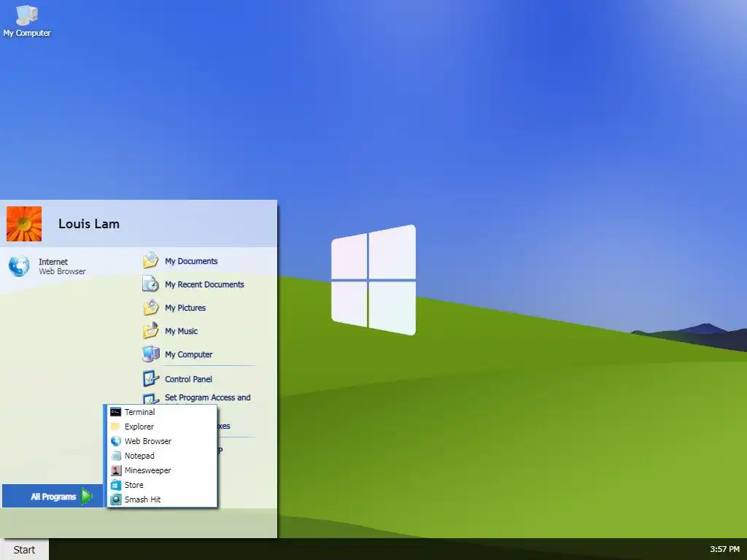This screenshot has height=560, width=747.
Task: Click the Terminal console icon
Action: (116, 412)
